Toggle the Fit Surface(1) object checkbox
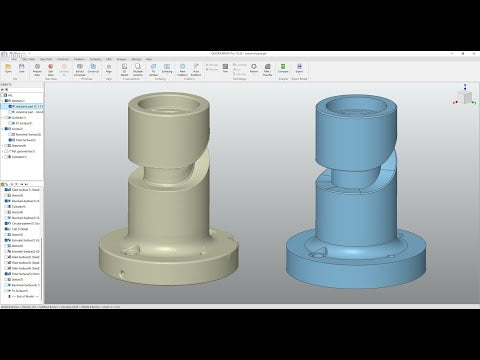 pos(10,123)
